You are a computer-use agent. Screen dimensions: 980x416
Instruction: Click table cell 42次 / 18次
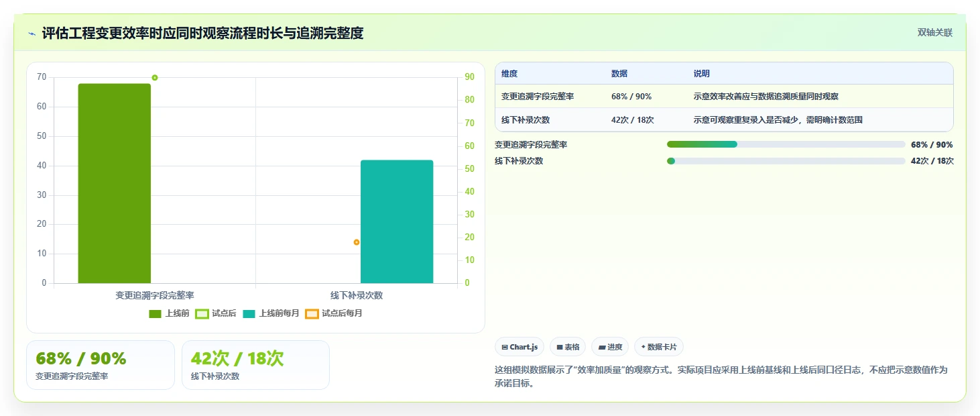tap(633, 120)
